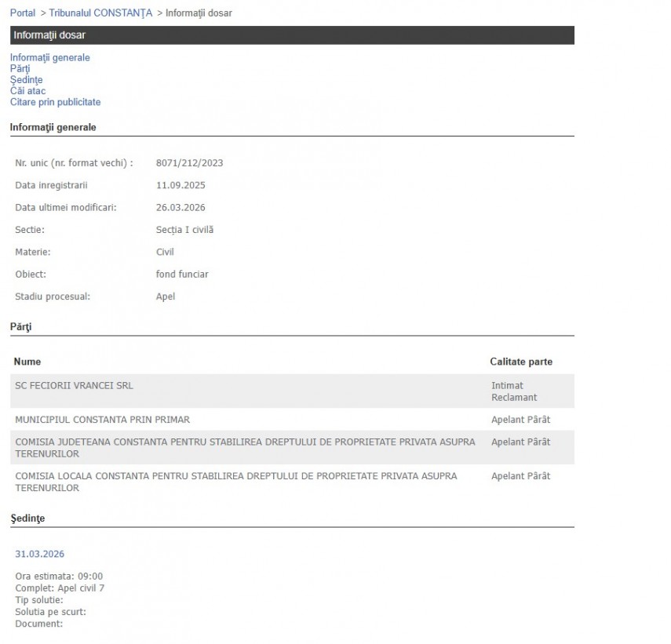Click the Părți navigation link at top
The width and height of the screenshot is (671, 644).
pyautogui.click(x=20, y=68)
